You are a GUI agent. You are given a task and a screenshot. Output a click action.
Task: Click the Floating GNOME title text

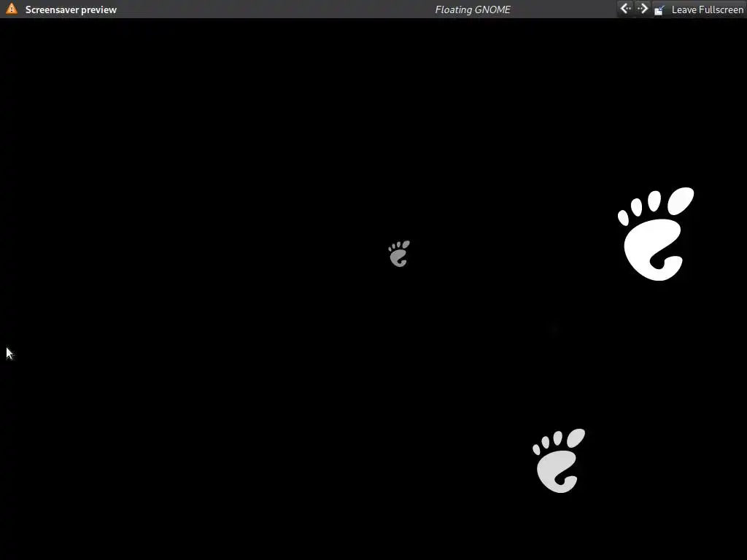pyautogui.click(x=473, y=9)
